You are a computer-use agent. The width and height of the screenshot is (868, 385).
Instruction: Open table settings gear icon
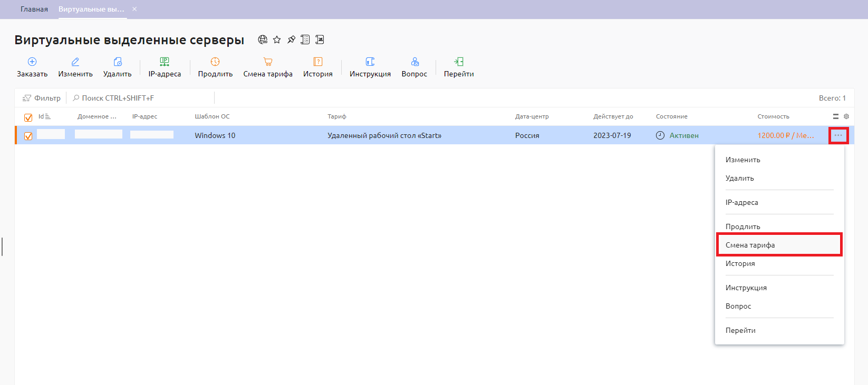[x=846, y=116]
